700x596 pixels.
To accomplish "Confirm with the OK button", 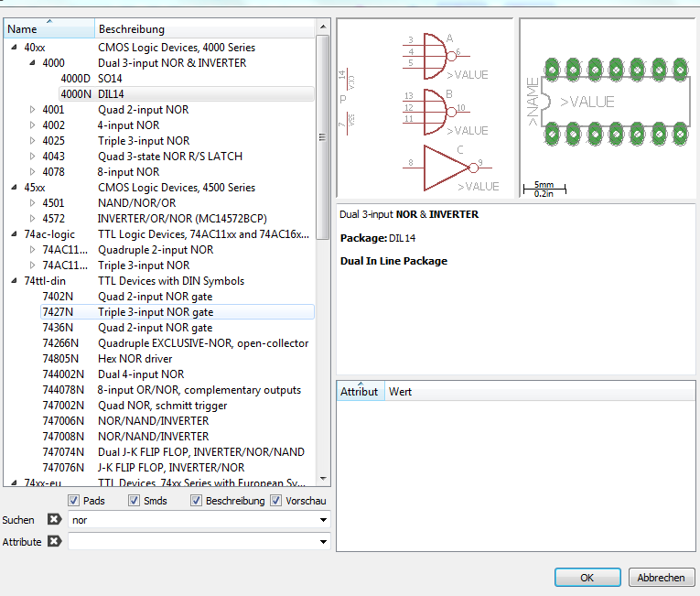I will tap(587, 578).
